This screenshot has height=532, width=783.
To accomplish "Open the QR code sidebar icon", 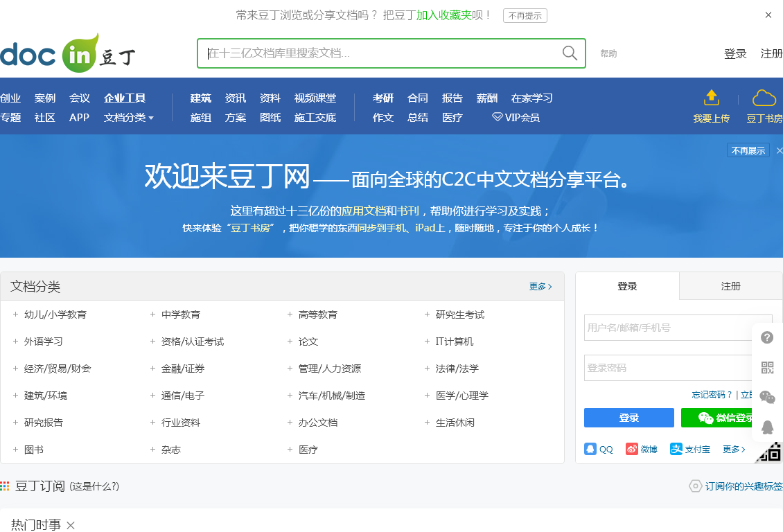I will pos(767,368).
